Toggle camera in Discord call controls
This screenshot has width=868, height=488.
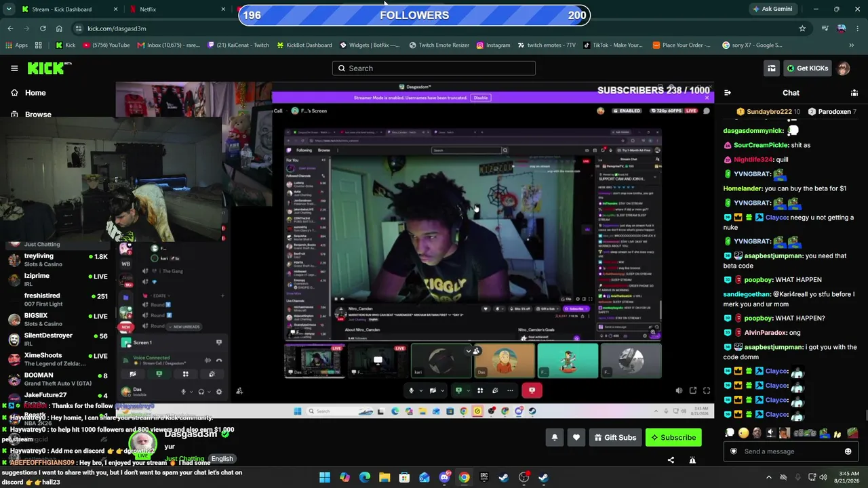(433, 390)
